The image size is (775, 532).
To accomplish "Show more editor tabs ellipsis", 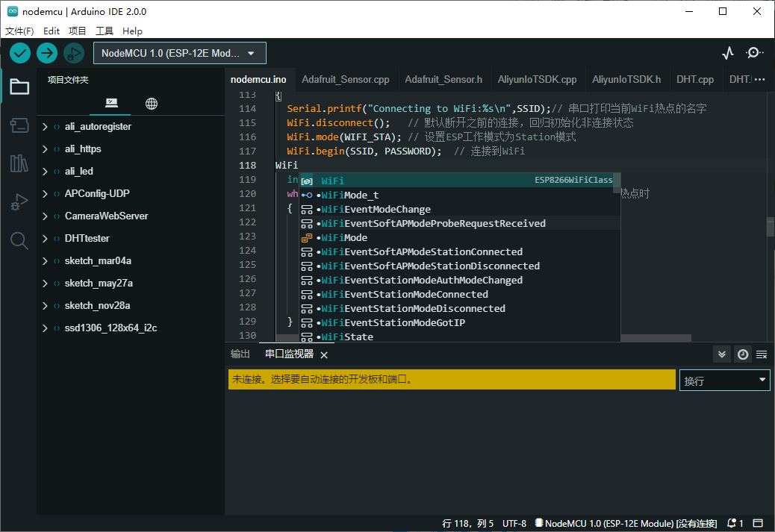I will (759, 80).
